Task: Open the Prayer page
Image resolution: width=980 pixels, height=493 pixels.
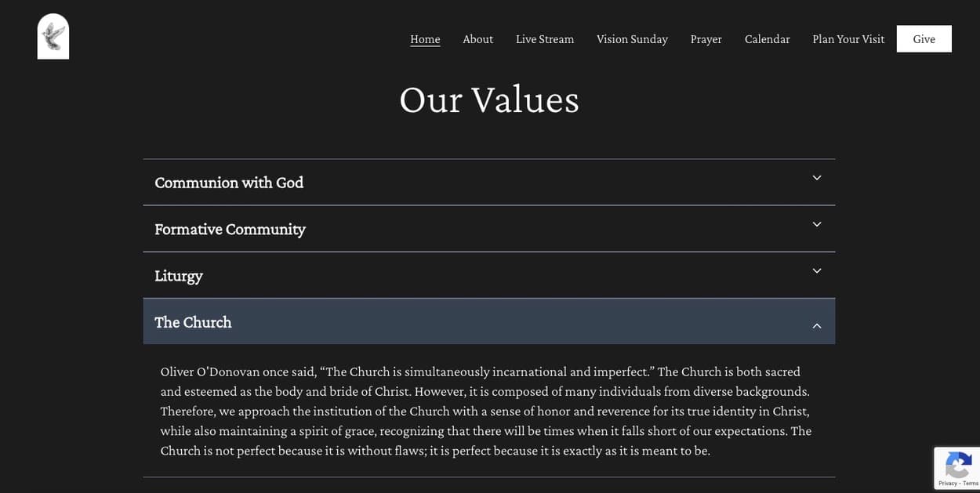Action: [706, 39]
